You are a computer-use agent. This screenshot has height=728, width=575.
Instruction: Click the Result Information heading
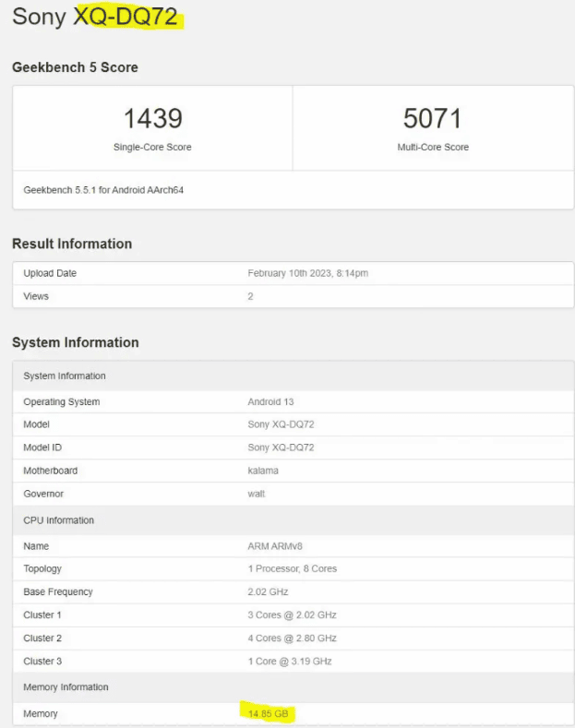click(72, 244)
